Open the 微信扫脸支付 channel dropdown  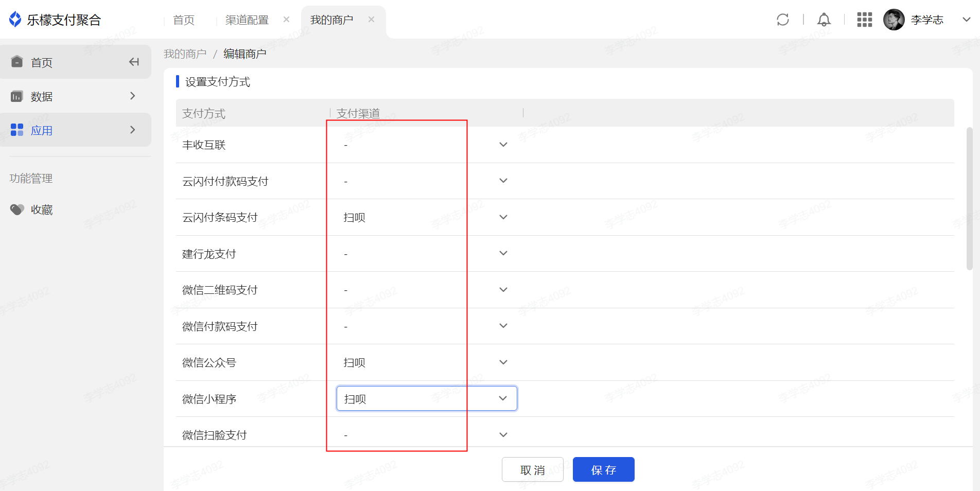point(427,435)
